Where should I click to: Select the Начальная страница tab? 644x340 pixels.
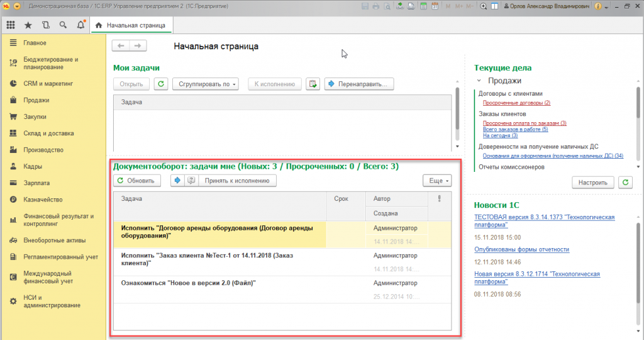(131, 25)
